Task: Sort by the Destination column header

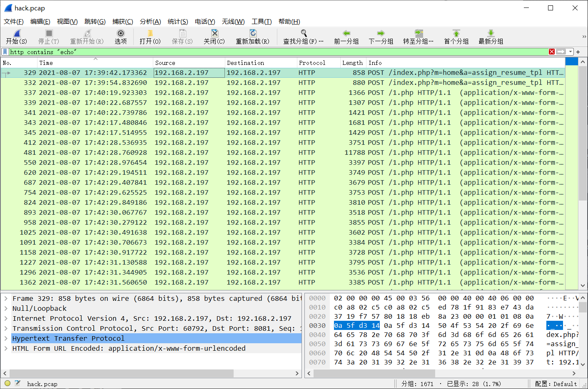Action: (261, 63)
